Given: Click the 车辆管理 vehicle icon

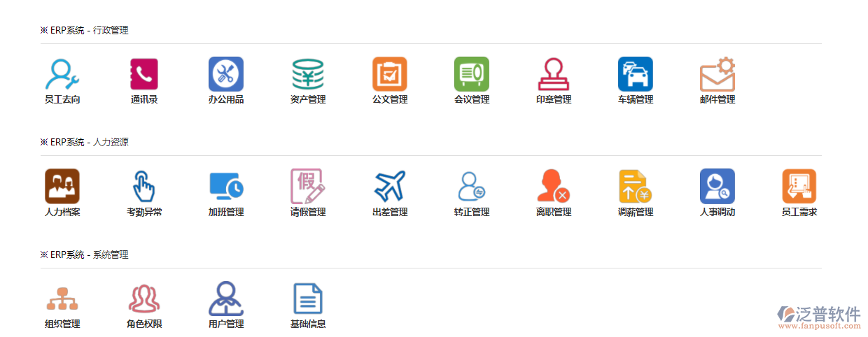Looking at the screenshot, I should (x=636, y=74).
